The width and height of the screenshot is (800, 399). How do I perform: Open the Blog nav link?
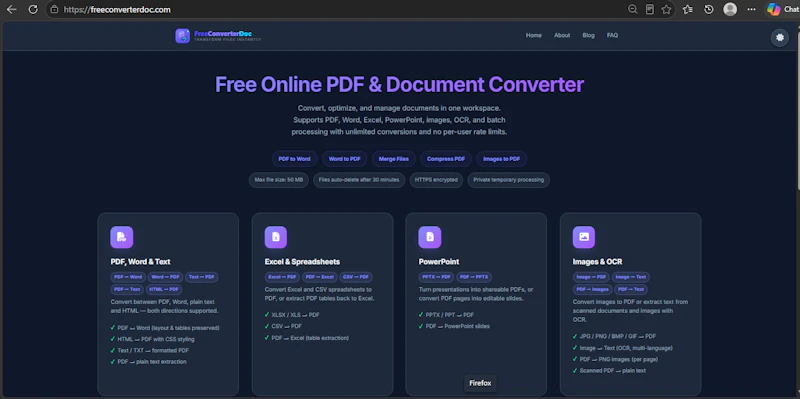(x=588, y=35)
